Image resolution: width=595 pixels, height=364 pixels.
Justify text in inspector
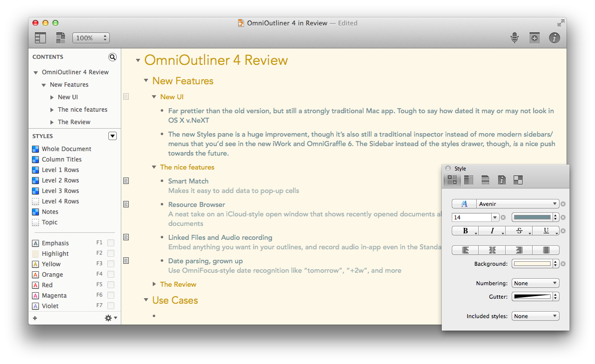546,250
